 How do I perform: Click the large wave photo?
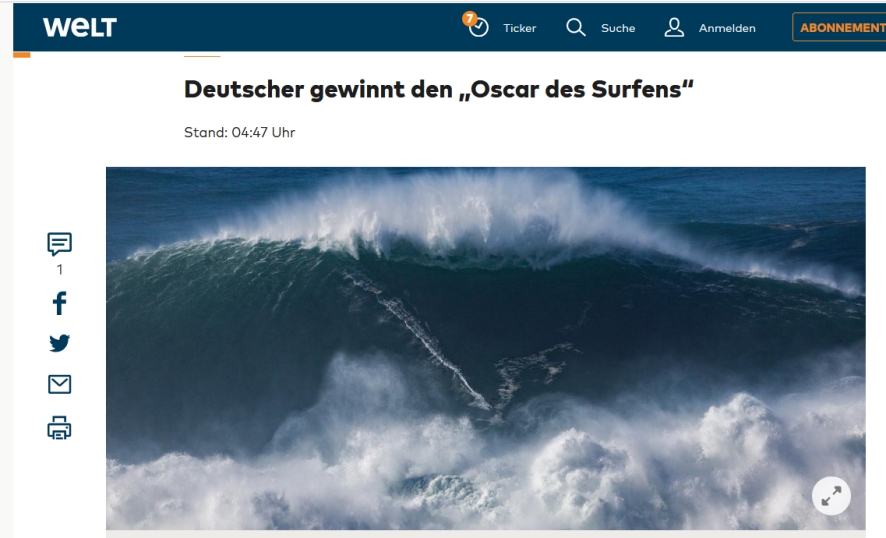point(486,348)
